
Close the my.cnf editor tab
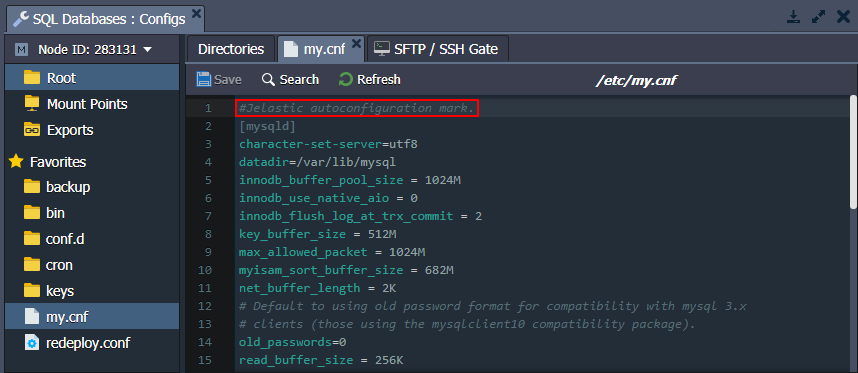(356, 43)
